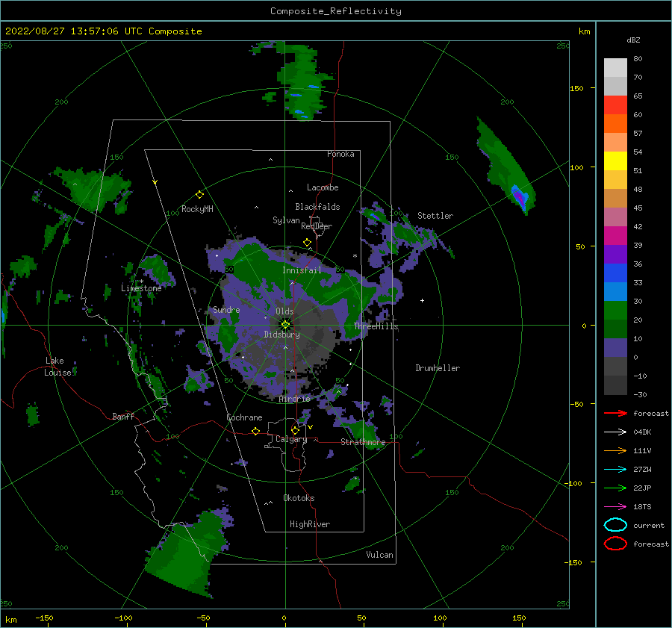Click the Didsbury label

pos(282,335)
